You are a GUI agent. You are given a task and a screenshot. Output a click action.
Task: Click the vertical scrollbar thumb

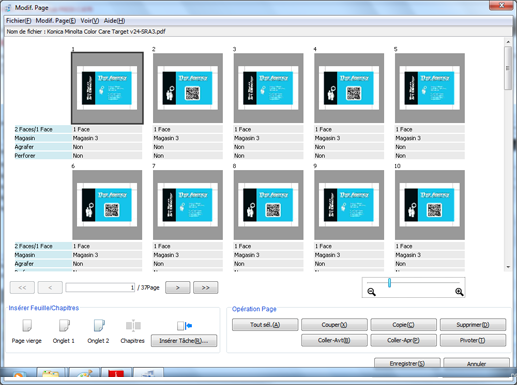click(x=508, y=68)
